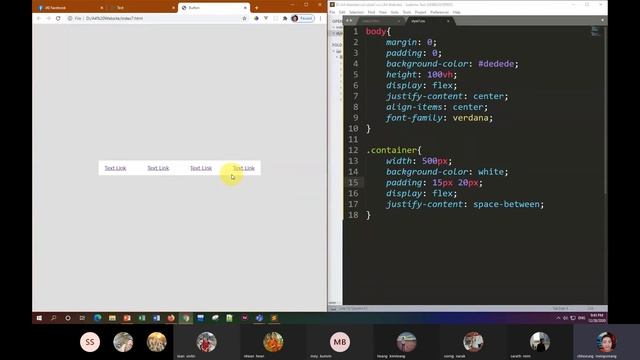The width and height of the screenshot is (640, 360).
Task: Click the taskbar clock and date
Action: 597,318
